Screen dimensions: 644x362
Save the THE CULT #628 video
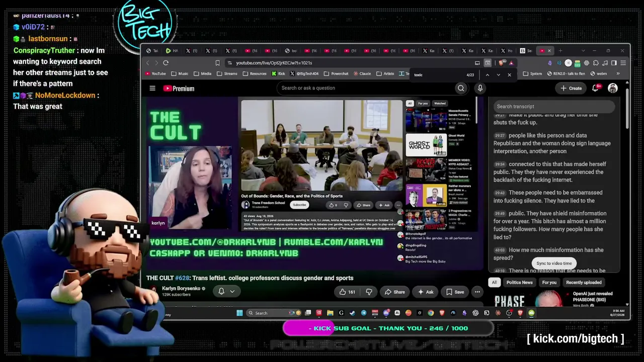click(x=455, y=292)
